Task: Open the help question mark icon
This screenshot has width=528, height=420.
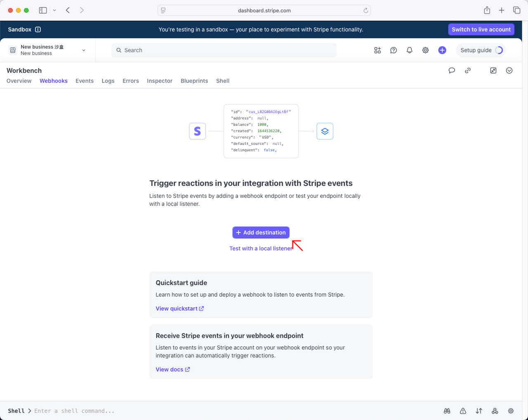Action: point(394,50)
